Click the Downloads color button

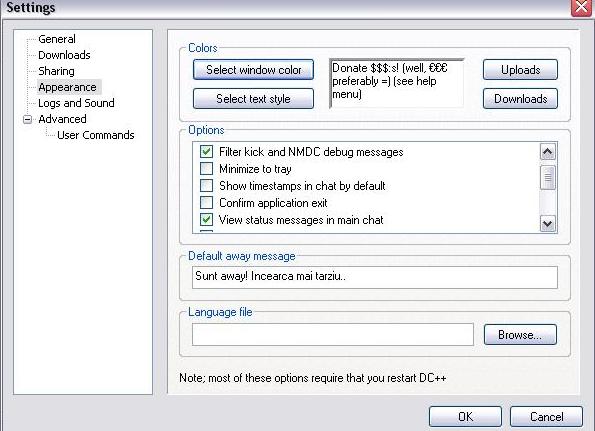click(520, 99)
